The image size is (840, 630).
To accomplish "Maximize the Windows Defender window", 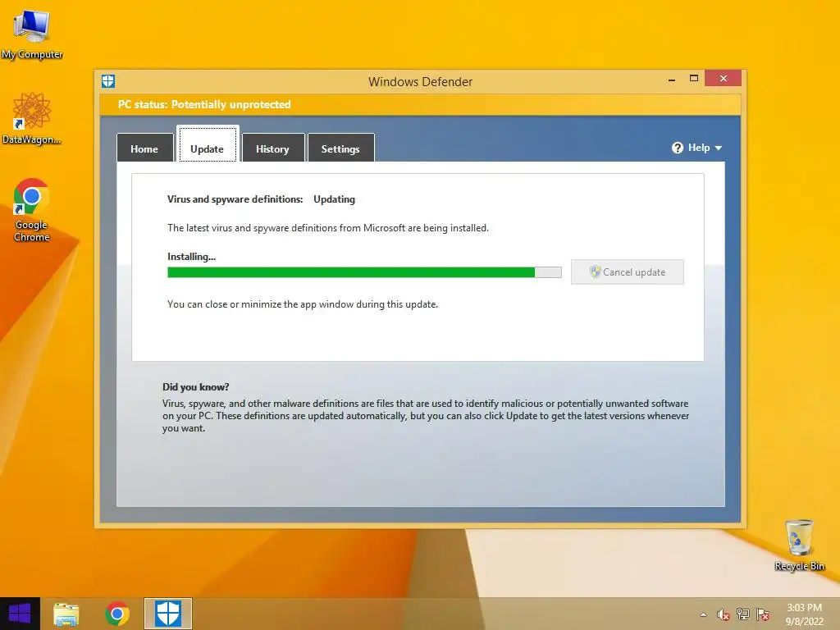I will point(694,79).
